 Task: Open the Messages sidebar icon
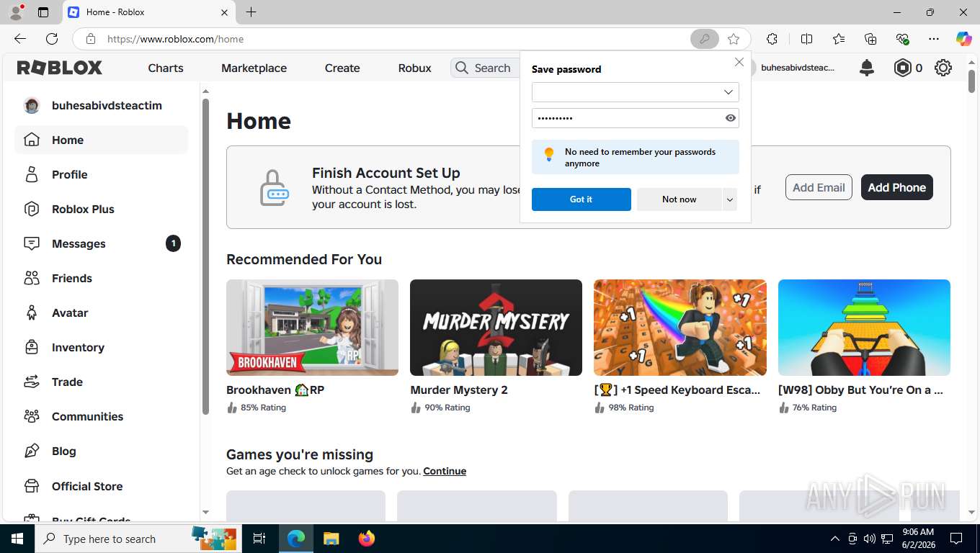[32, 243]
